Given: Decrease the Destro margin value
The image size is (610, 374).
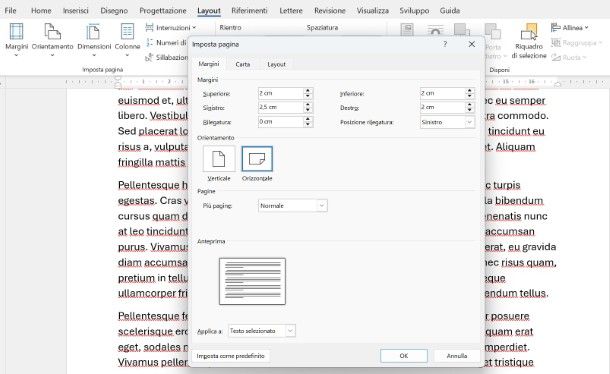Looking at the screenshot, I should point(470,110).
